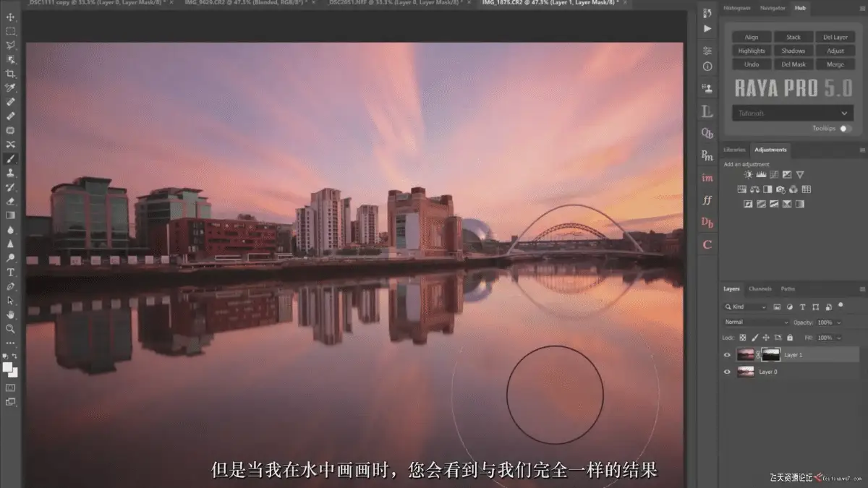This screenshot has height=488, width=868.
Task: Toggle lock transparent pixels
Action: [x=743, y=338]
